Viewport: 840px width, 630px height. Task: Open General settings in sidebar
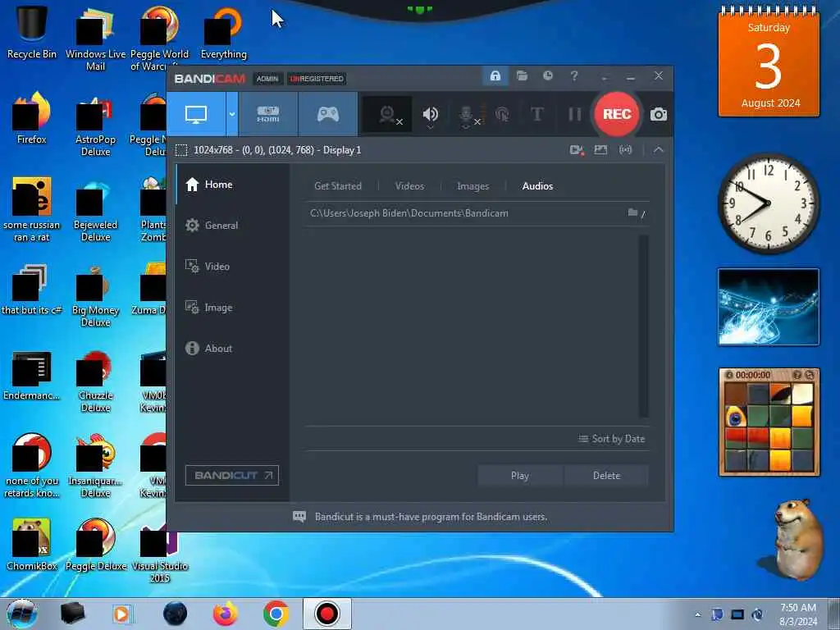(x=232, y=225)
